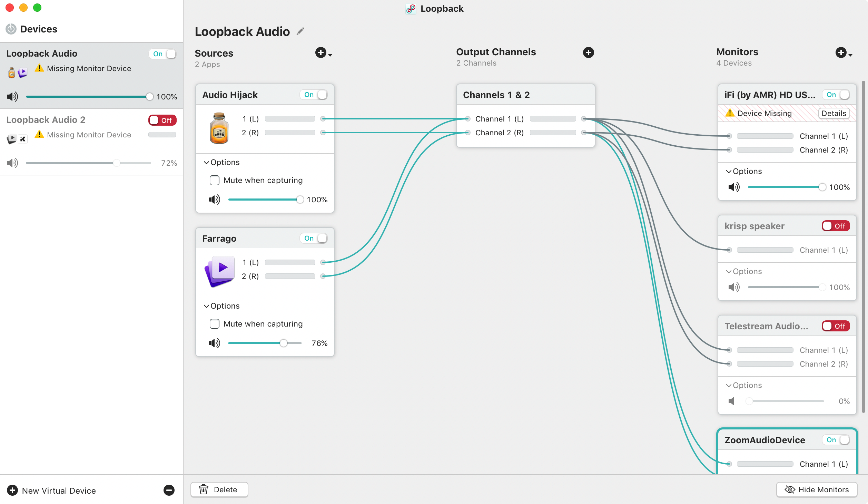Image resolution: width=868 pixels, height=504 pixels.
Task: Click the Hide Monitors button
Action: (x=817, y=490)
